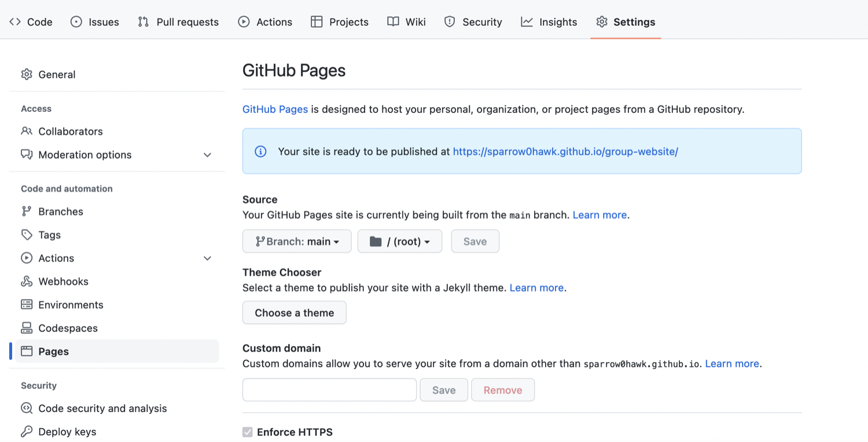Go to Pull requests tab

pos(178,22)
